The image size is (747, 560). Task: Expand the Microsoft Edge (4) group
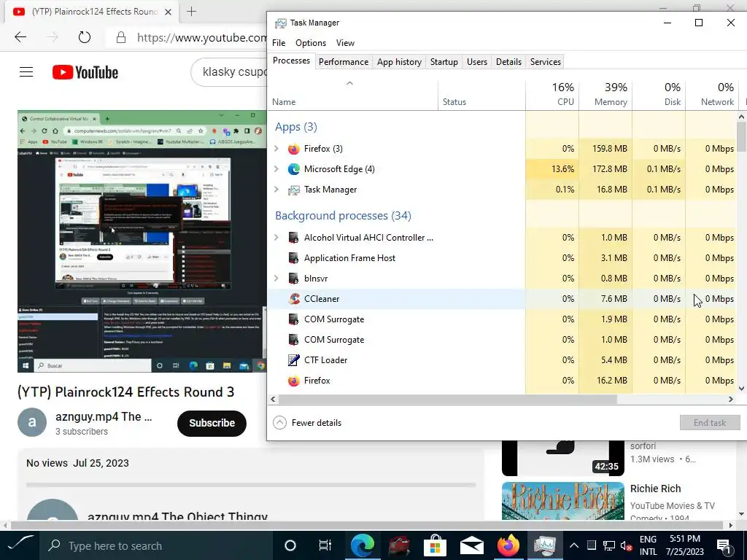(x=276, y=169)
